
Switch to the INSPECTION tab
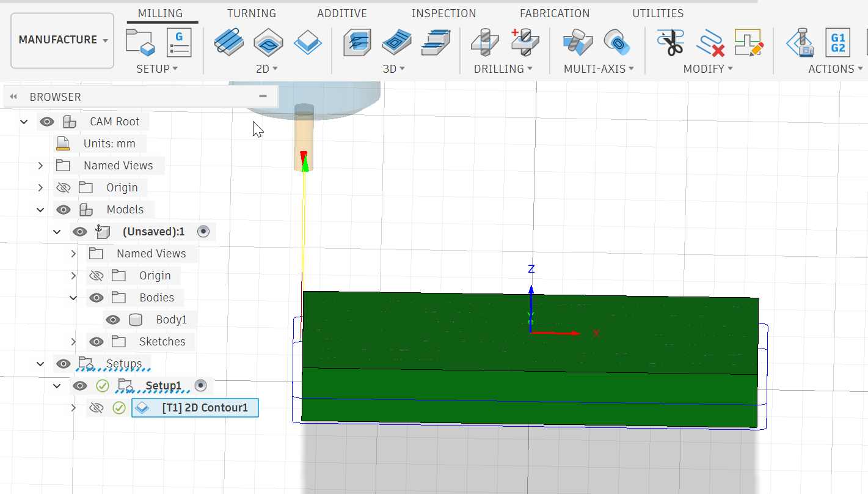pyautogui.click(x=443, y=13)
